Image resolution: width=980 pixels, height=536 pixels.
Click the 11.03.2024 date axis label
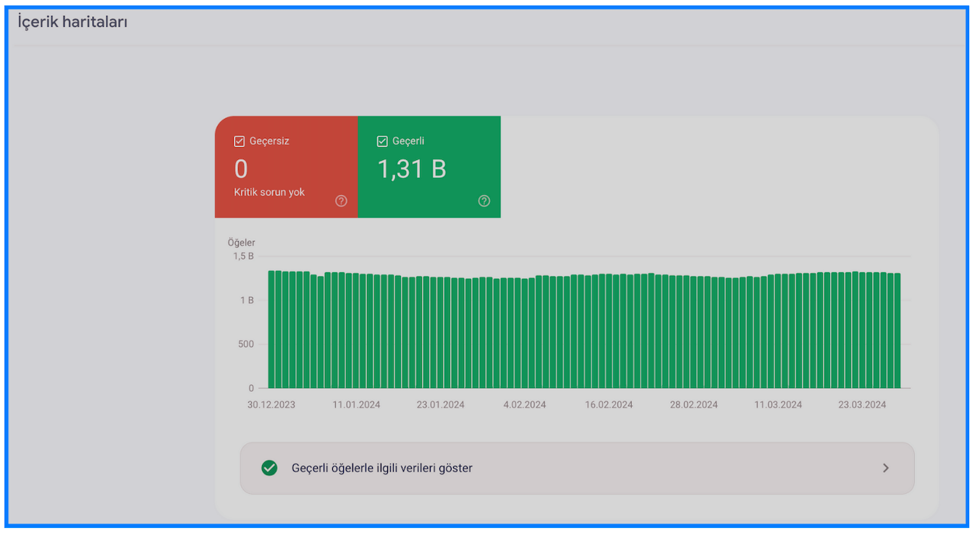click(x=778, y=405)
